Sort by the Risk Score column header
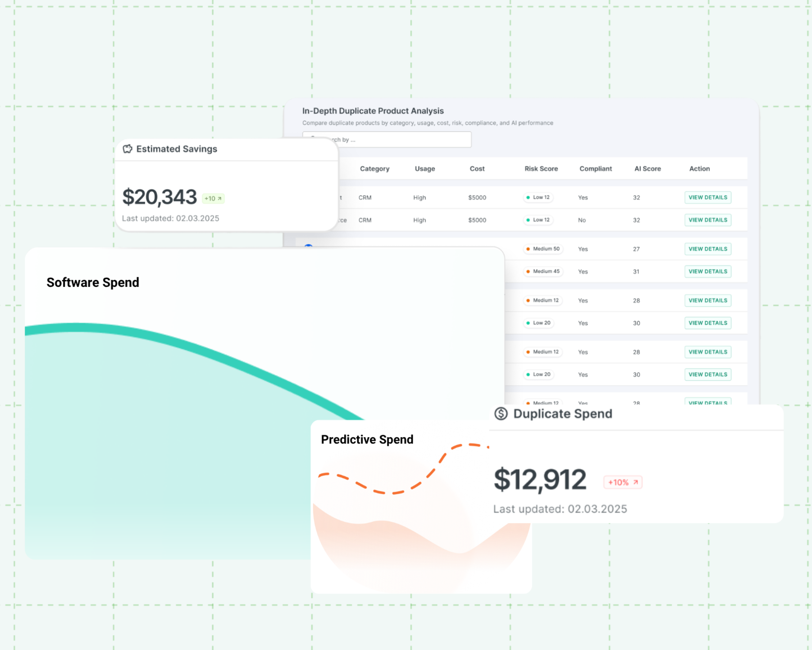 pos(541,169)
